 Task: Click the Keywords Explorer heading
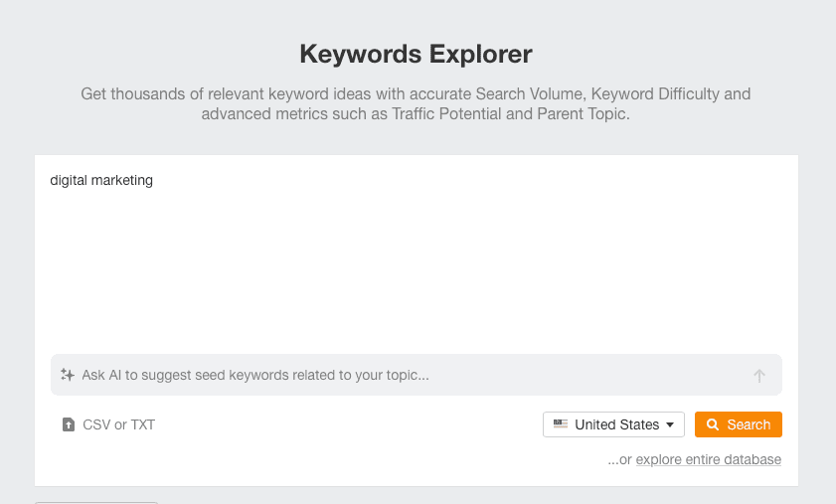point(416,53)
